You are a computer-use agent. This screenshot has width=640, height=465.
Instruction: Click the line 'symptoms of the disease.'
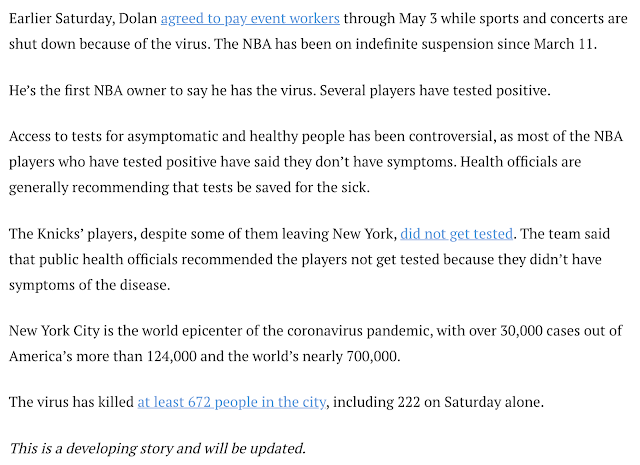89,285
